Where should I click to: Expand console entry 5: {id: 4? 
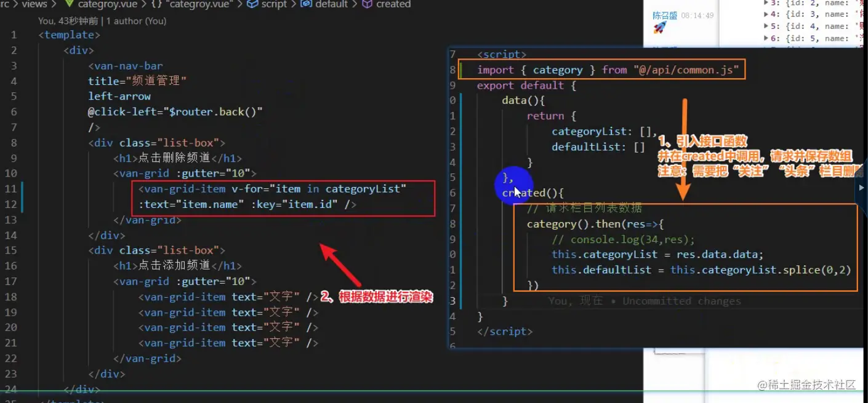point(766,26)
